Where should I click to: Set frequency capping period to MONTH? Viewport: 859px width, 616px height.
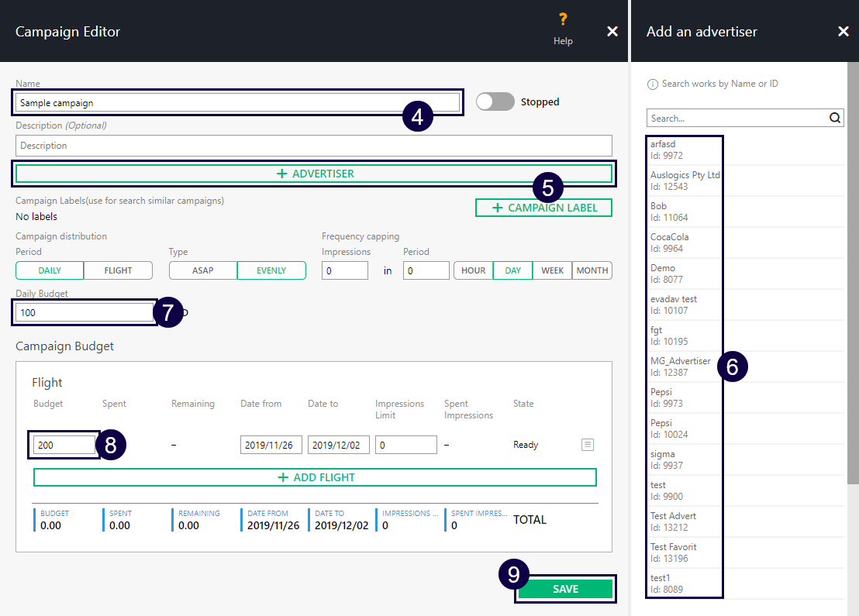[592, 270]
